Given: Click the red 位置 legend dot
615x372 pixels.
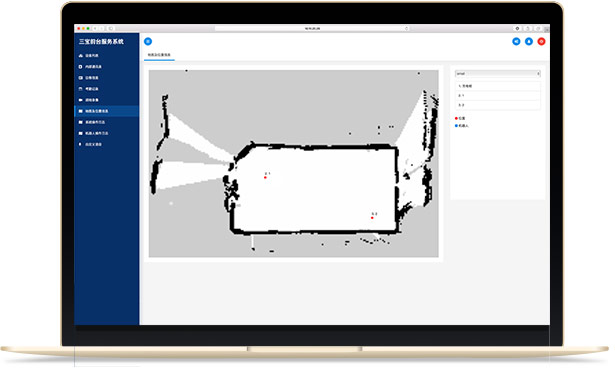Looking at the screenshot, I should [456, 118].
